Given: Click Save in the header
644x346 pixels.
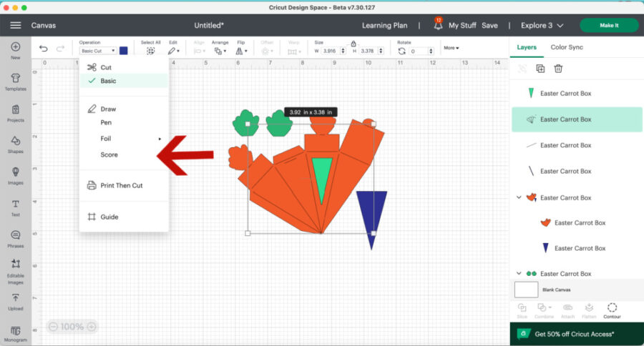Looking at the screenshot, I should coord(489,26).
